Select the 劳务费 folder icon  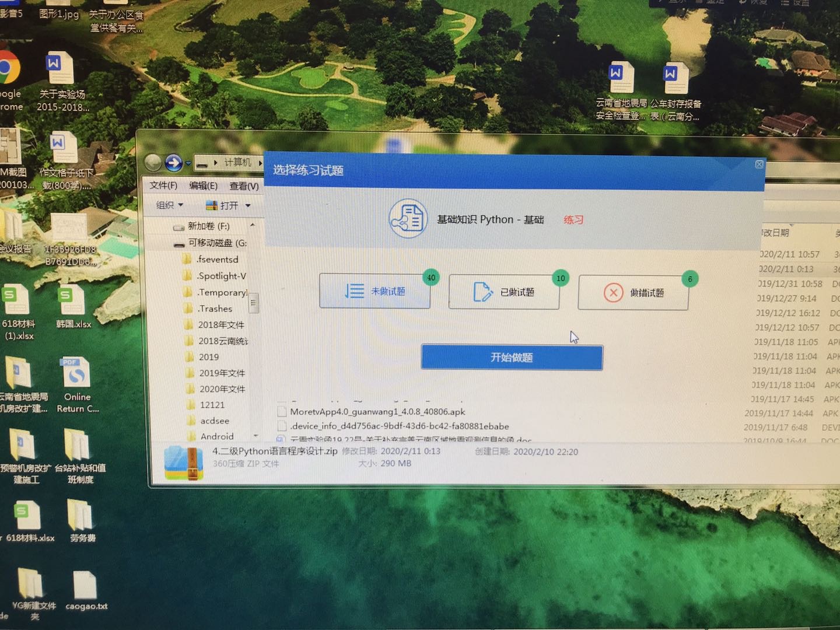80,514
